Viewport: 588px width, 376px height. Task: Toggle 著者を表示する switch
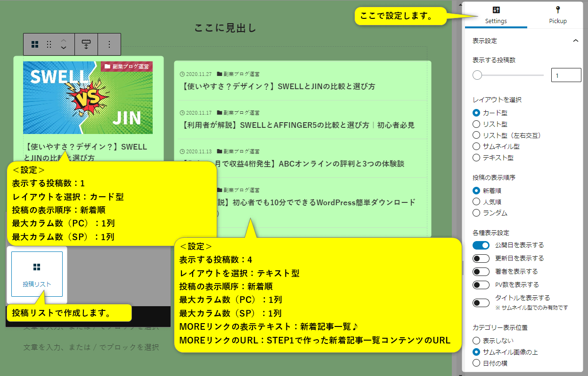481,272
